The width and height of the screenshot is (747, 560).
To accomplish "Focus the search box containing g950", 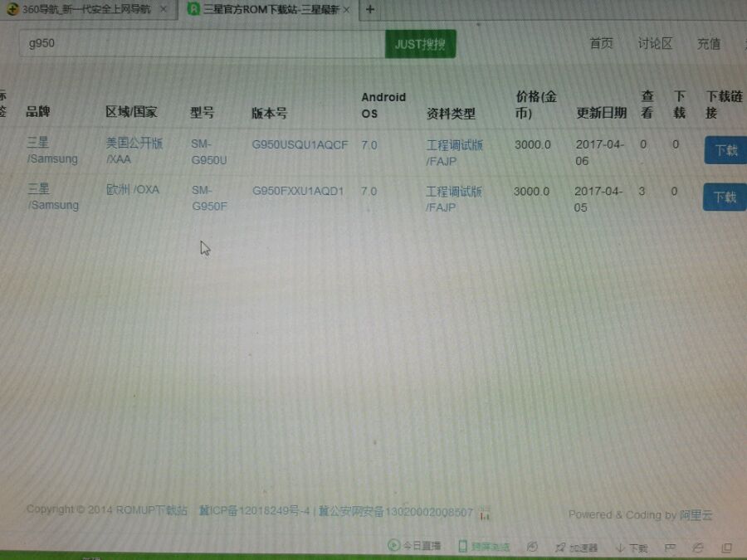I will tap(202, 44).
